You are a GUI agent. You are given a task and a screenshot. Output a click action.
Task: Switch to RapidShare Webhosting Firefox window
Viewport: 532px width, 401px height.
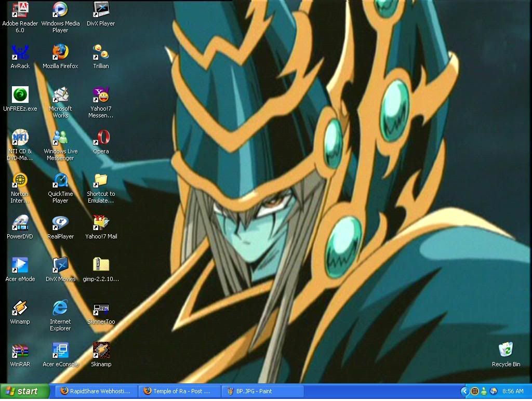click(97, 391)
